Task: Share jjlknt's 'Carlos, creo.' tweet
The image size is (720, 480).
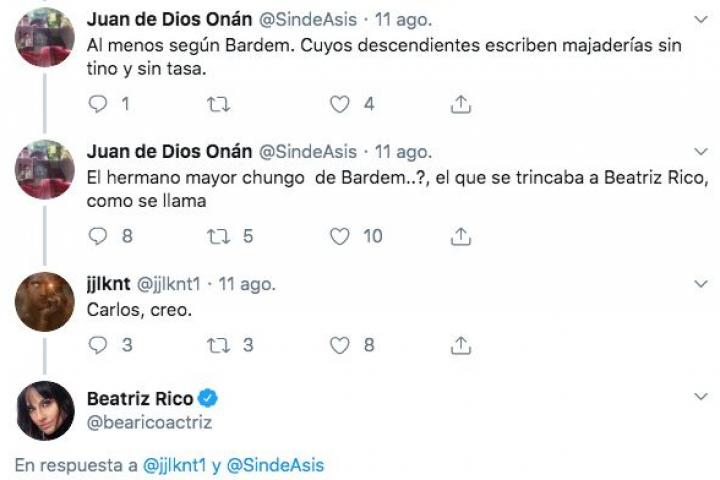Action: coord(461,345)
